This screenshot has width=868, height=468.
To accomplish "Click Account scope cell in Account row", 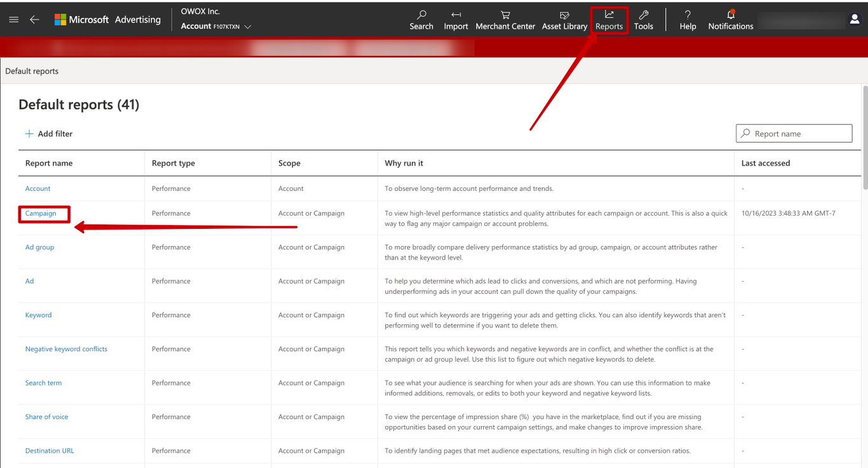I will (x=291, y=189).
